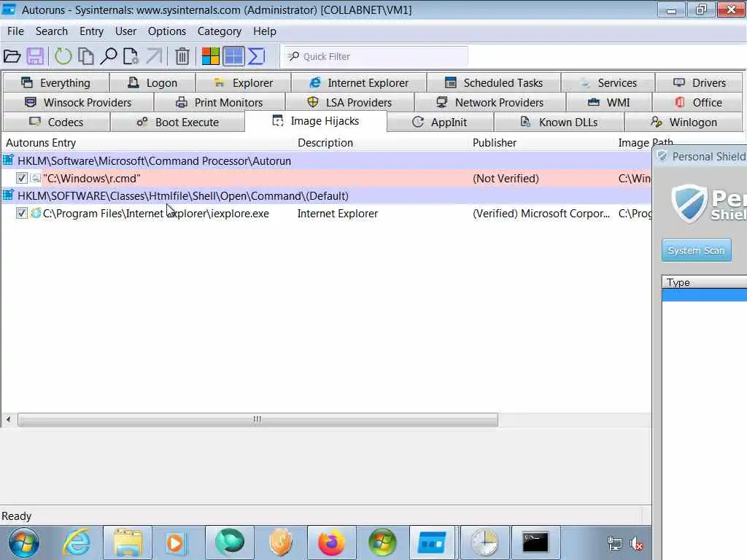The height and width of the screenshot is (560, 747).
Task: Open the Help menu
Action: (264, 31)
